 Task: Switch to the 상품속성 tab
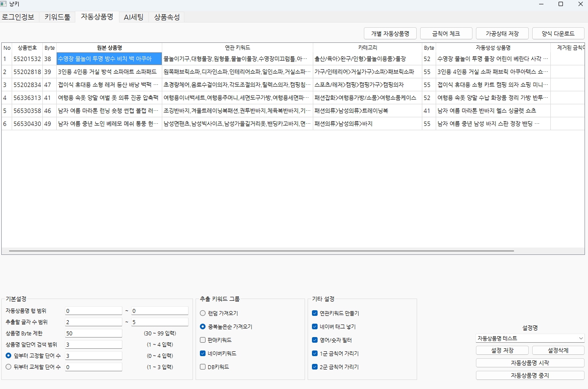click(x=167, y=17)
